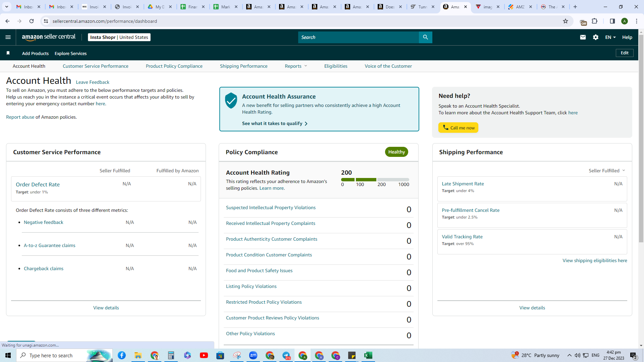Image resolution: width=644 pixels, height=362 pixels.
Task: Expand the Reports dropdown menu
Action: (x=296, y=66)
